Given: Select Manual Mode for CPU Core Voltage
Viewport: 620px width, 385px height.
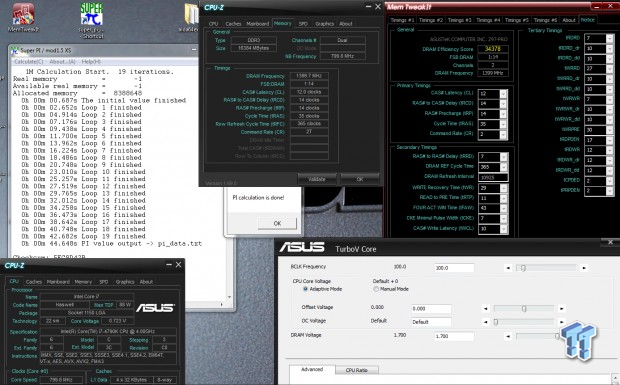Looking at the screenshot, I should click(376, 289).
